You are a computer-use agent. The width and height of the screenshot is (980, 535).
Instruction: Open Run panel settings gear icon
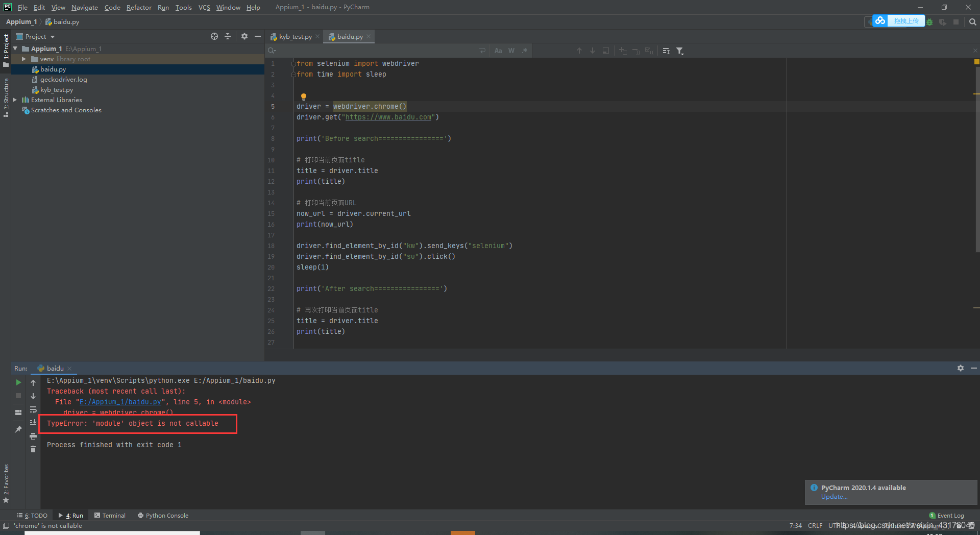961,368
